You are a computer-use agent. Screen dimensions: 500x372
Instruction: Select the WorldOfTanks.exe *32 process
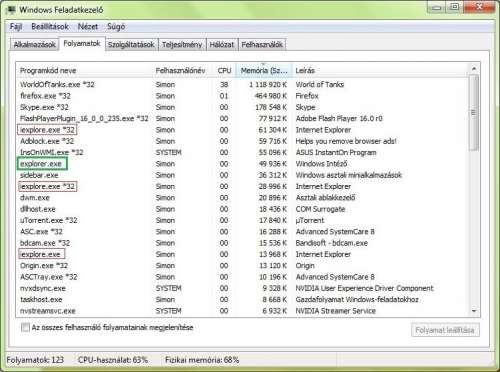click(242, 85)
